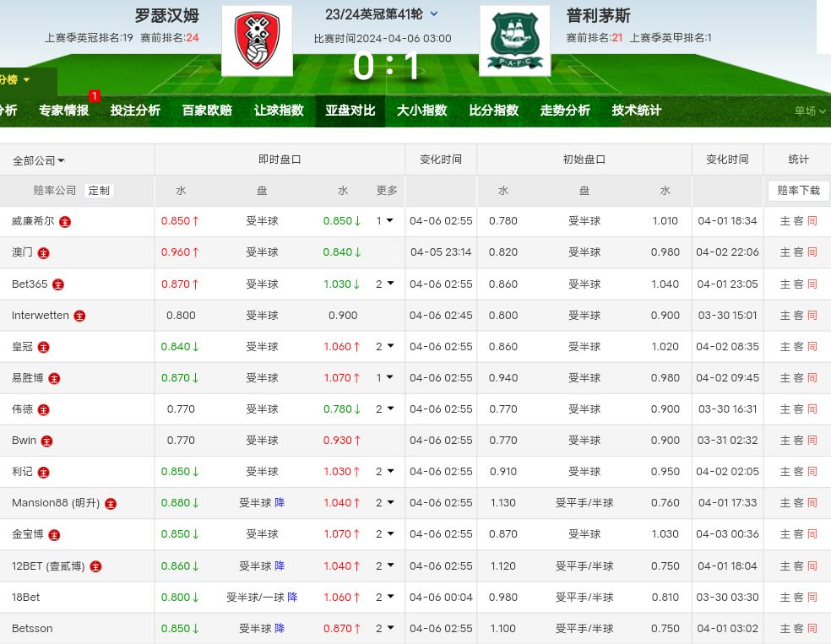Click red 主 badge beside Interwetten
Screen dimensions: 831x644
coord(79,316)
